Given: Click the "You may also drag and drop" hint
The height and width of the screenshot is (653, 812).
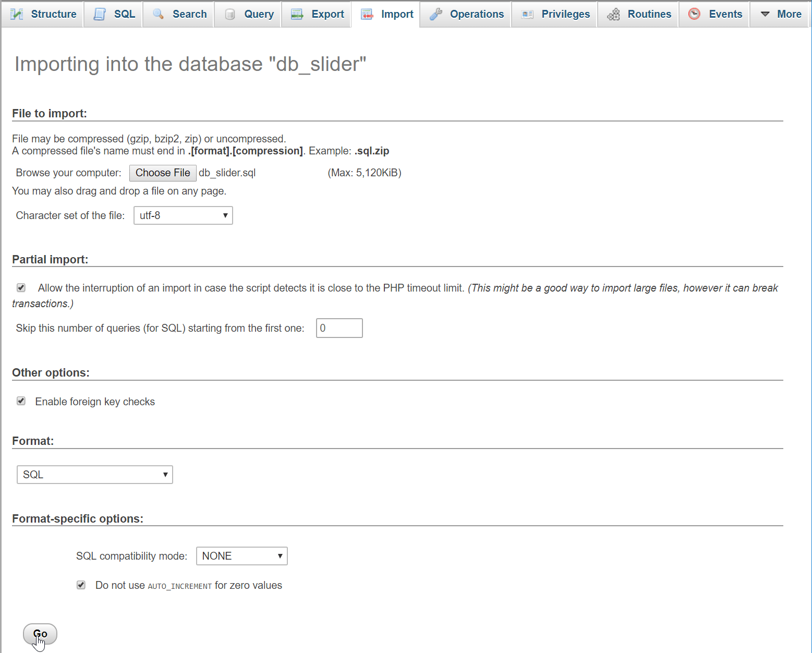Looking at the screenshot, I should click(119, 191).
